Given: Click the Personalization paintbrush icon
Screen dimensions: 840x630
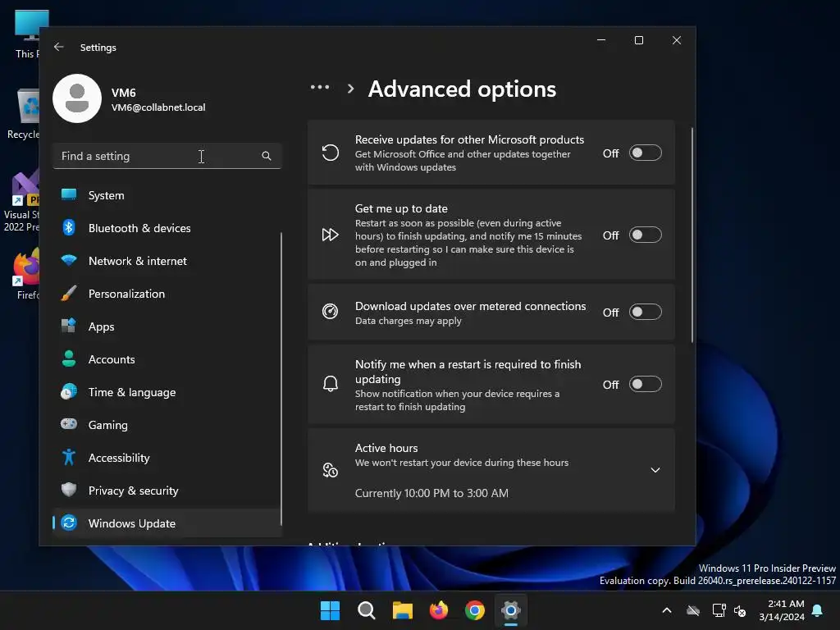Looking at the screenshot, I should 69,293.
